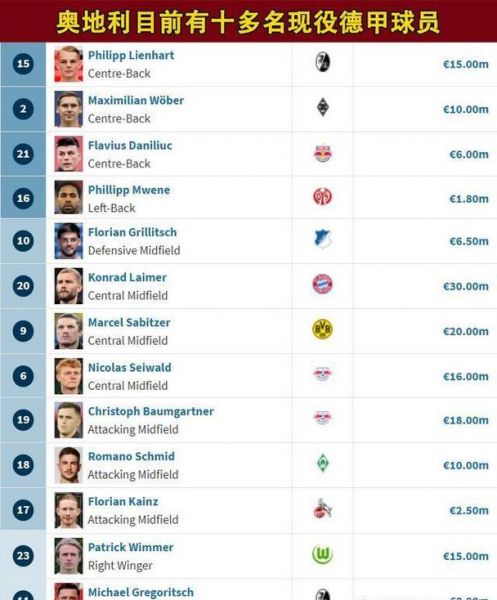
Task: Select Christoph Baumgartner player link
Action: click(151, 411)
